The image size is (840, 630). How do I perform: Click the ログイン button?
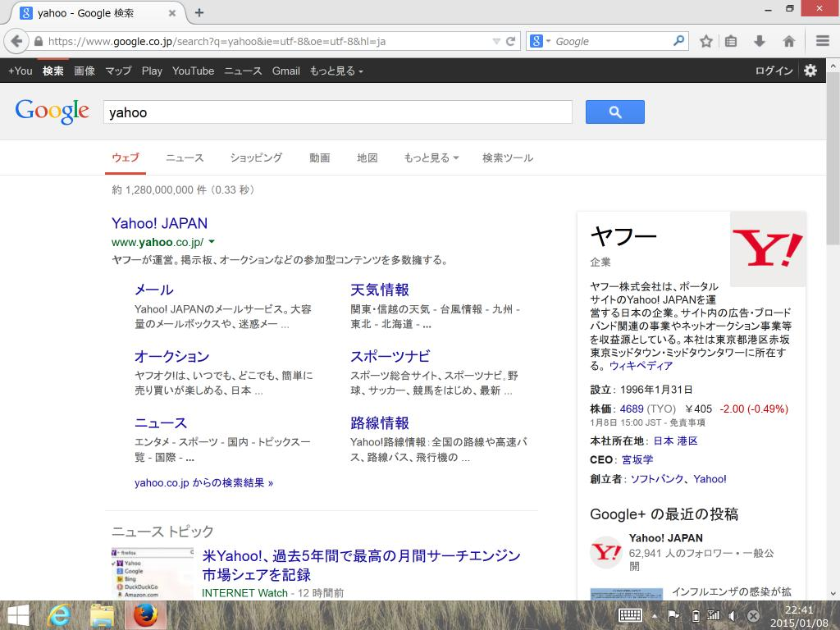coord(774,71)
